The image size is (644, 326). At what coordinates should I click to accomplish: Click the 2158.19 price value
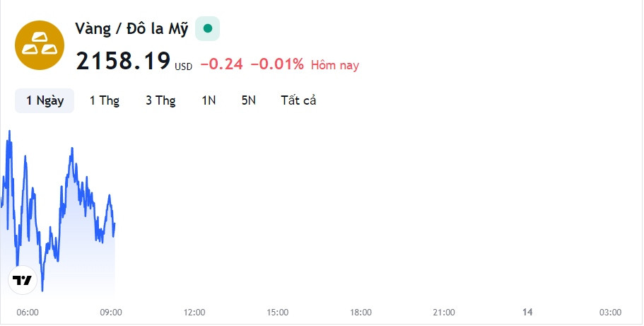point(123,62)
